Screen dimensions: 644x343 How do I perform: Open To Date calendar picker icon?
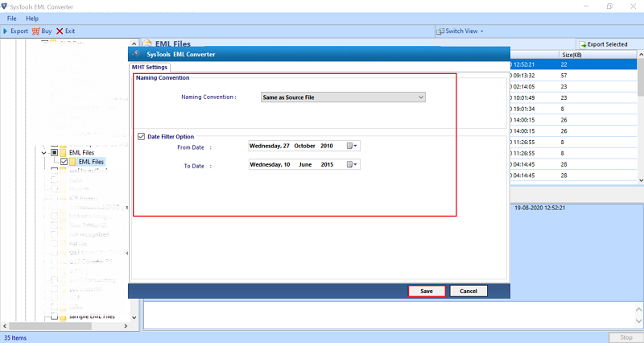(x=352, y=165)
